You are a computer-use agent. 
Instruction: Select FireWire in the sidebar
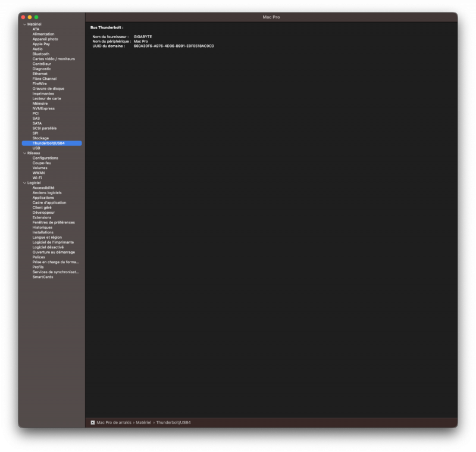pos(40,84)
